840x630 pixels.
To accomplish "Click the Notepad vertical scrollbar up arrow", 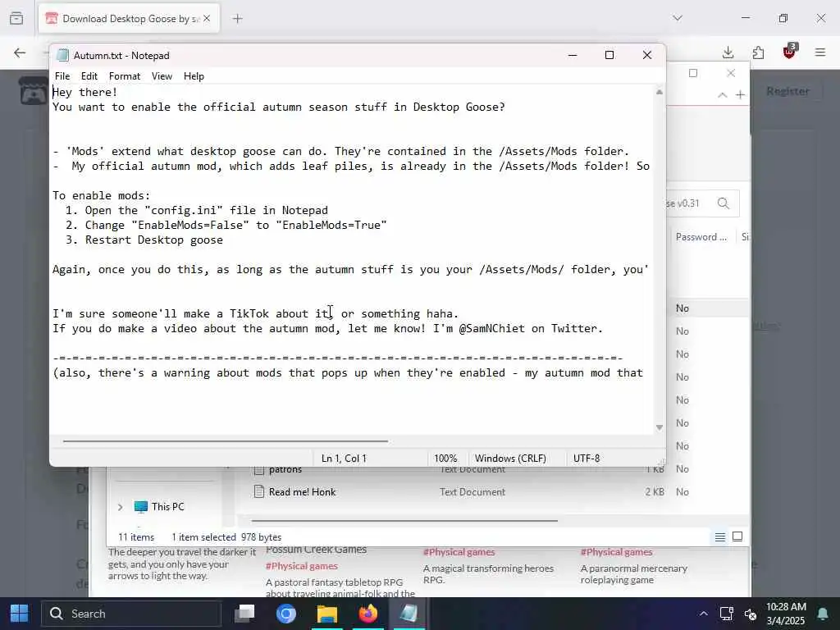I will click(660, 92).
